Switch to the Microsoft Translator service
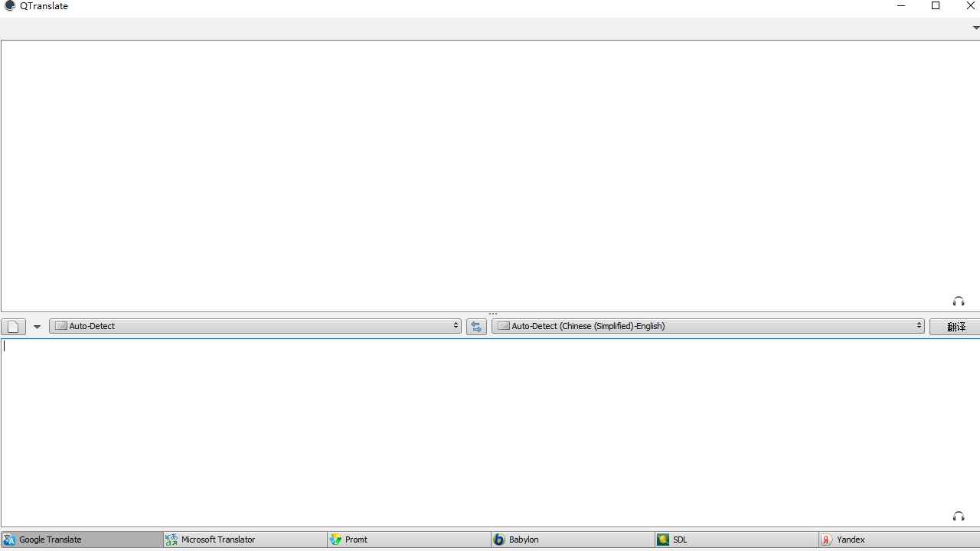This screenshot has width=980, height=551. pyautogui.click(x=245, y=540)
